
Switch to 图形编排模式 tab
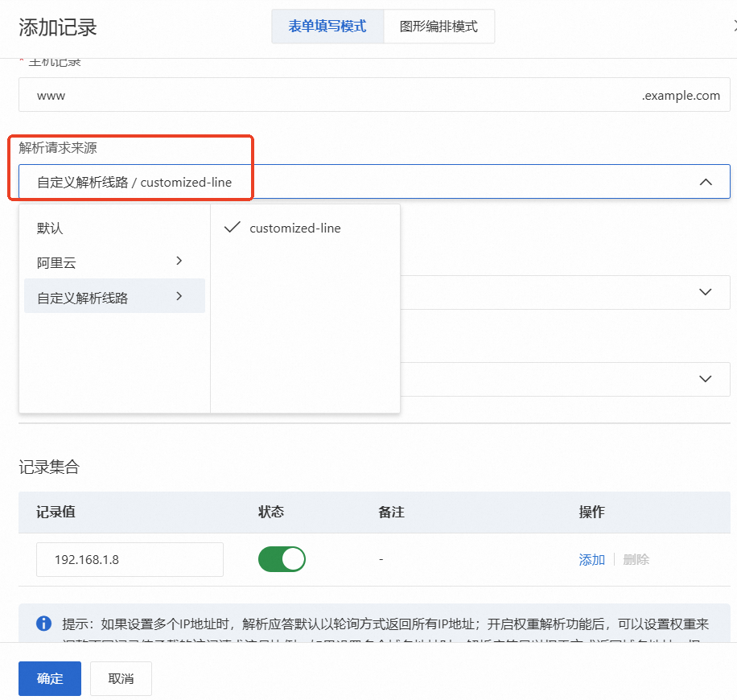coord(439,27)
